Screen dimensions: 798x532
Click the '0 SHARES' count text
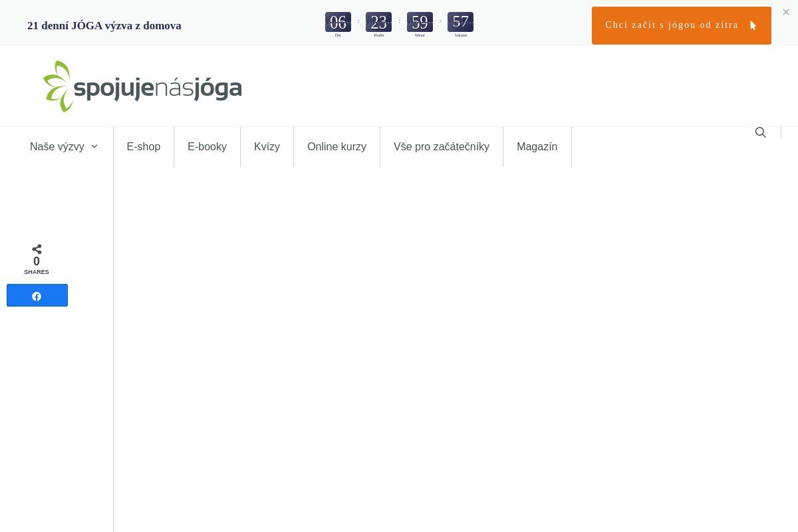37,265
